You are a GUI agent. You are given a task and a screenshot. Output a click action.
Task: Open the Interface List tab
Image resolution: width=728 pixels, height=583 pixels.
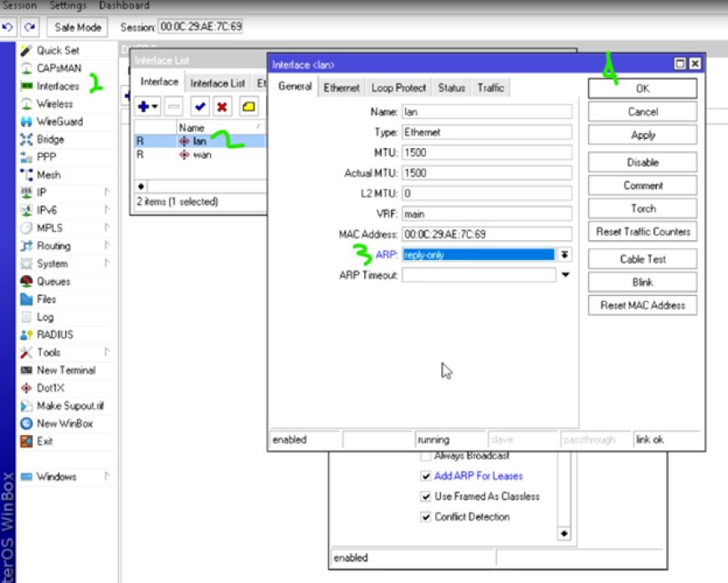pos(218,84)
